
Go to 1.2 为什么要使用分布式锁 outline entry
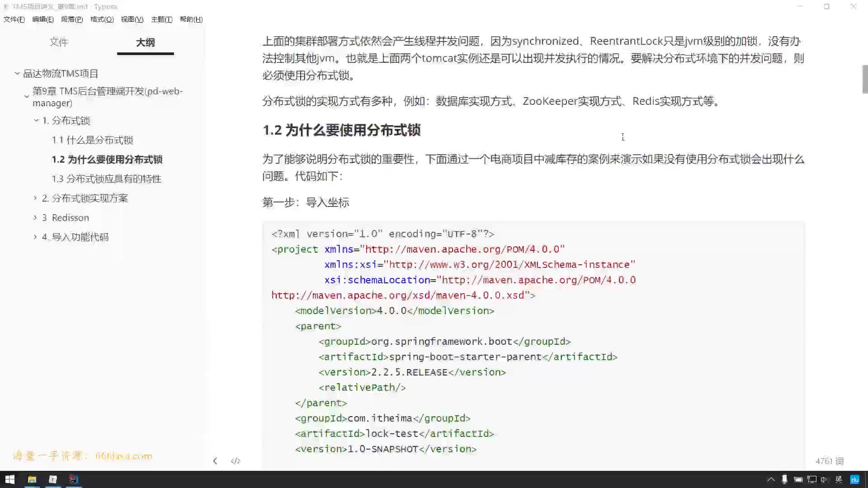[x=107, y=160]
